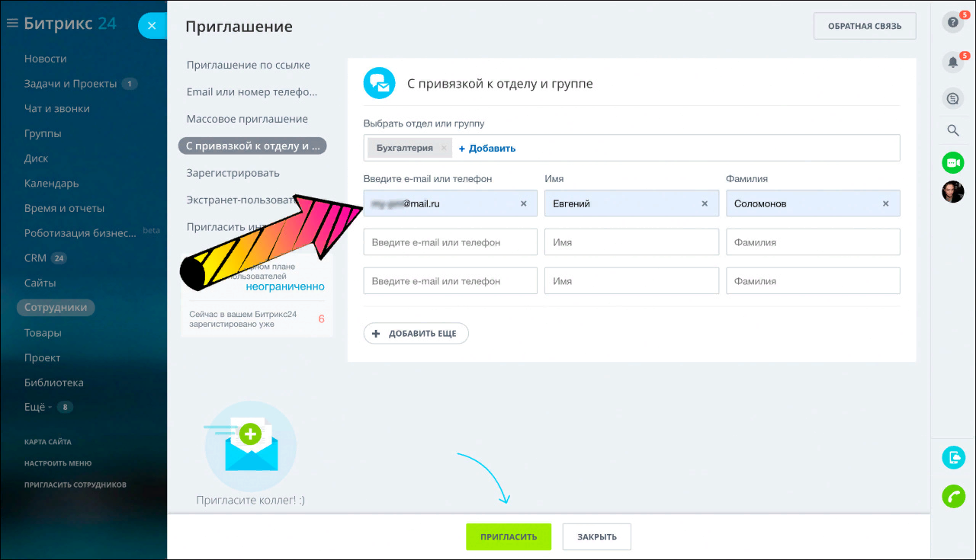This screenshot has height=560, width=976.
Task: Clear the Соломонов surname field
Action: (885, 203)
